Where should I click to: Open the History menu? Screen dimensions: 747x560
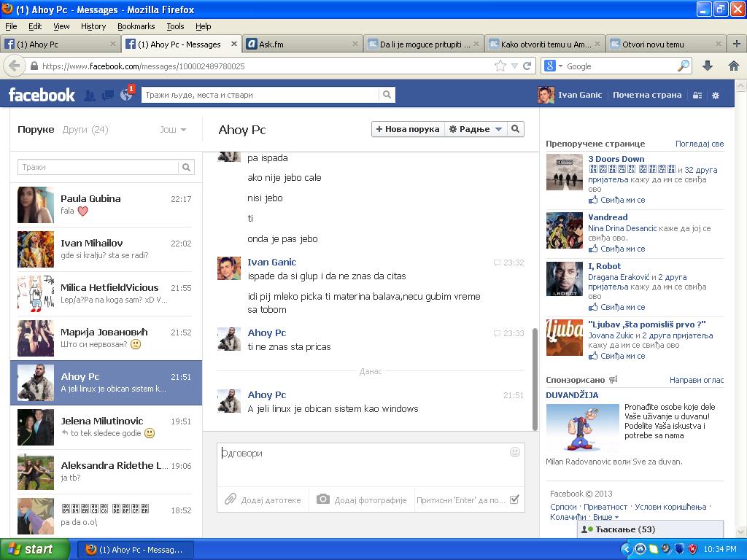point(93,26)
